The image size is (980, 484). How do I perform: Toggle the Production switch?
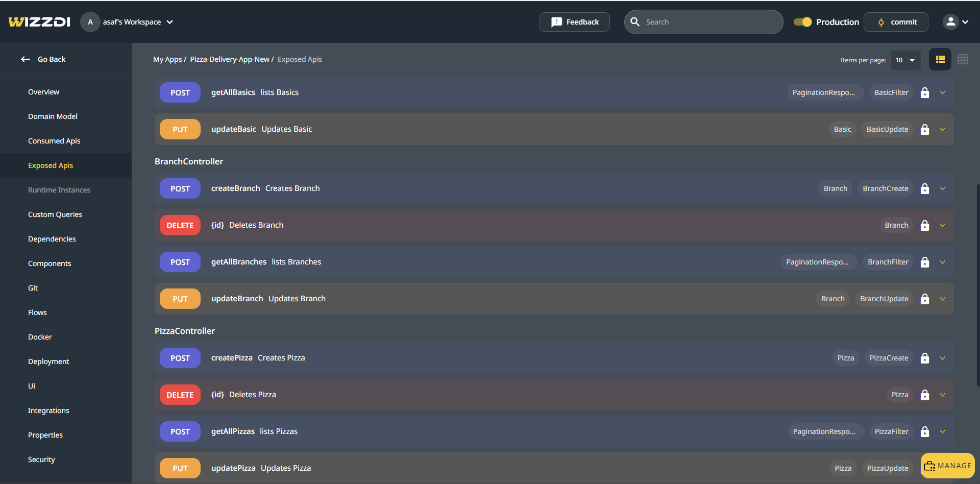802,22
